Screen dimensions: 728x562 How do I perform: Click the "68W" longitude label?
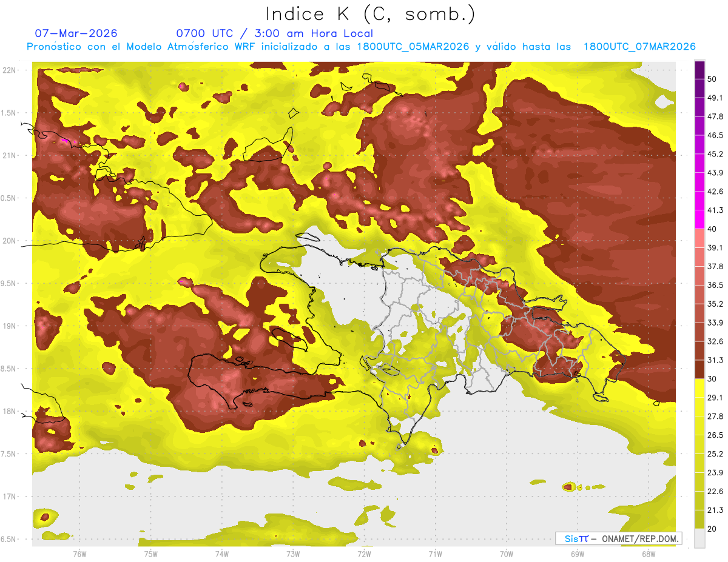click(x=649, y=553)
